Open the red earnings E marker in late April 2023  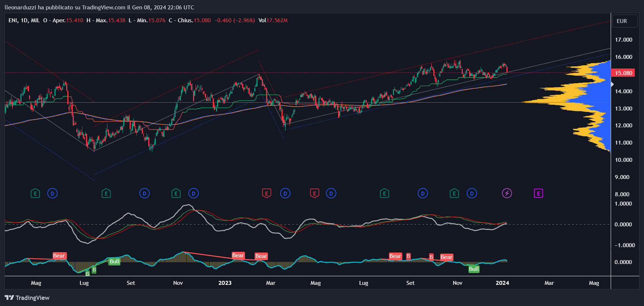pos(314,194)
